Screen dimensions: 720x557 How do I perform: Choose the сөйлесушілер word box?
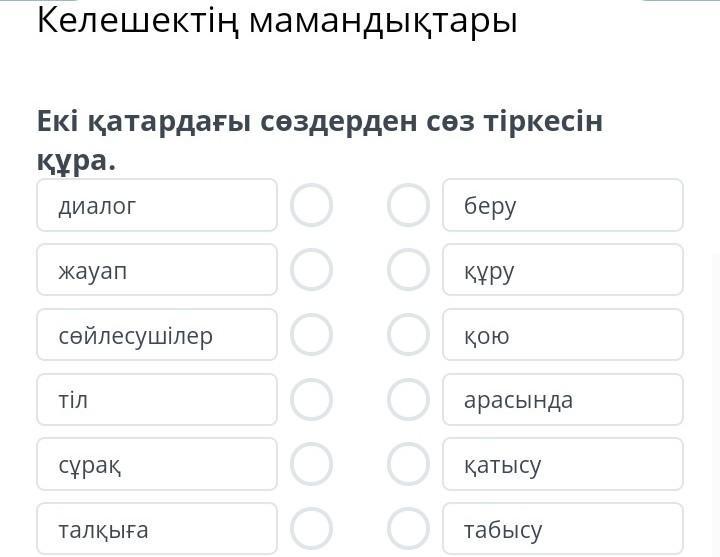157,335
